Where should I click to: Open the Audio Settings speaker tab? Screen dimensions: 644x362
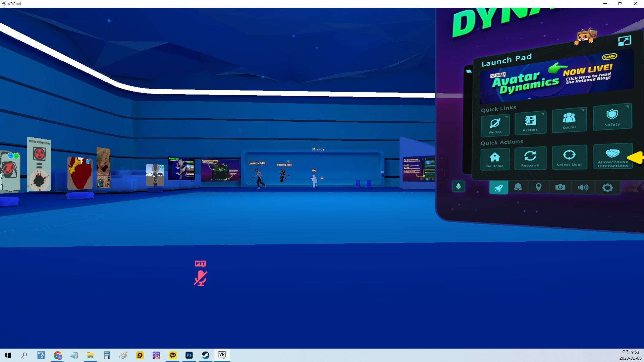[x=583, y=187]
